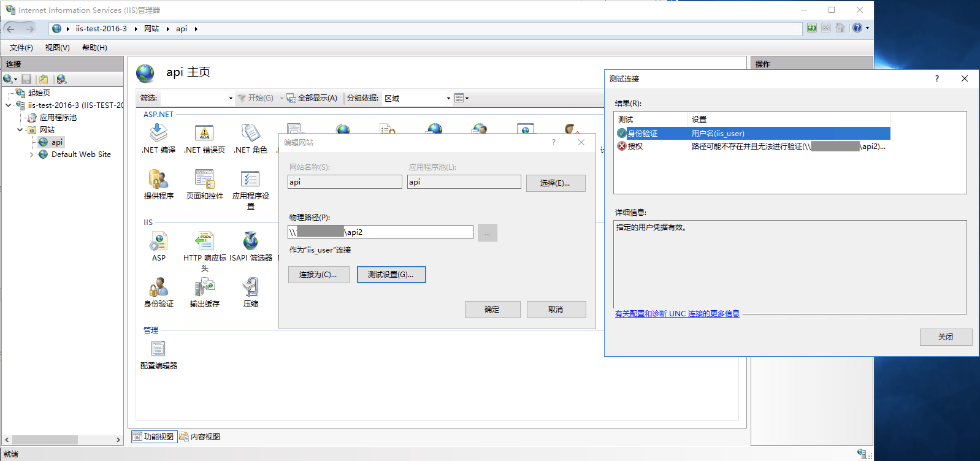Click the 全部显示(A) toolbar button
The width and height of the screenshot is (980, 461).
coord(312,98)
